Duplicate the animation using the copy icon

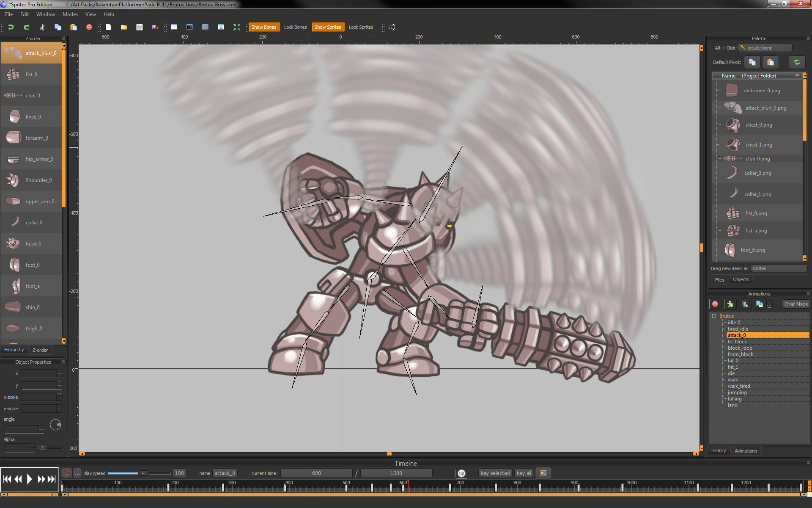coord(760,304)
